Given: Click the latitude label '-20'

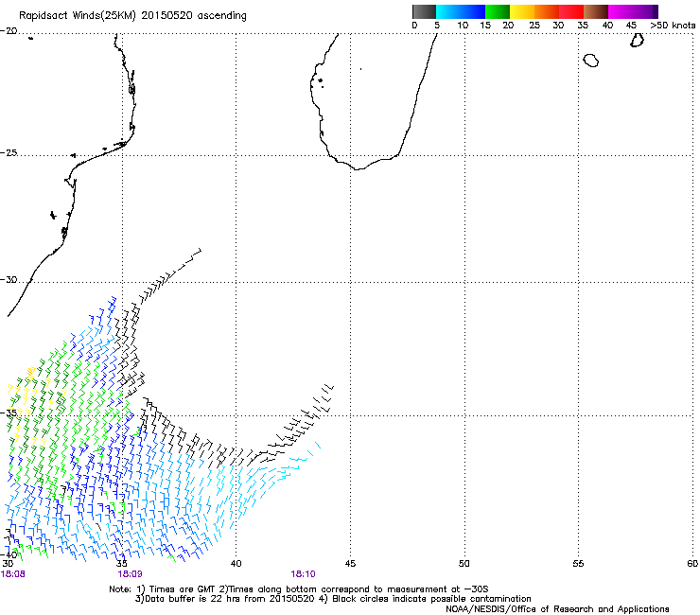Looking at the screenshot, I should [x=9, y=31].
